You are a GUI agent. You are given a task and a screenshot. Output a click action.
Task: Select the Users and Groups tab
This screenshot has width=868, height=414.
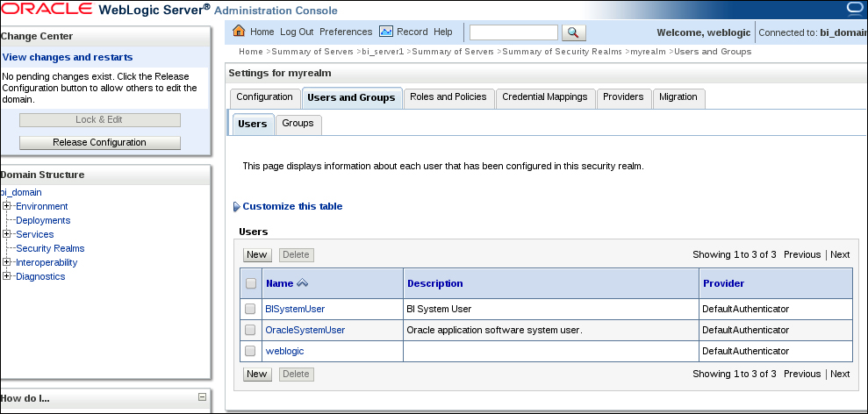pyautogui.click(x=352, y=98)
